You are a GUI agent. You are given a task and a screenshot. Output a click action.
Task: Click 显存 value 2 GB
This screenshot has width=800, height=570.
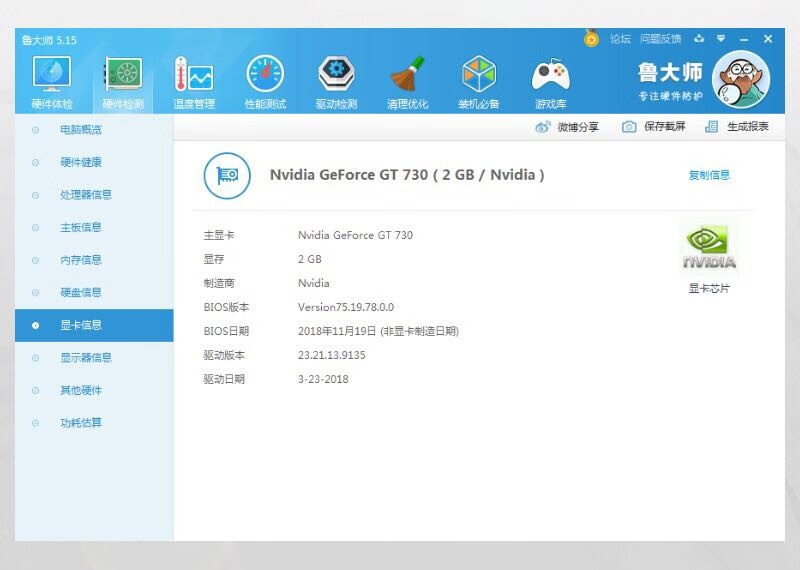[x=310, y=259]
